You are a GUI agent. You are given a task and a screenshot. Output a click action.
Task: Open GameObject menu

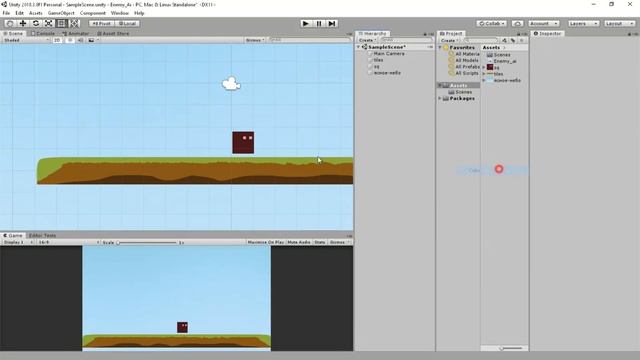point(61,13)
